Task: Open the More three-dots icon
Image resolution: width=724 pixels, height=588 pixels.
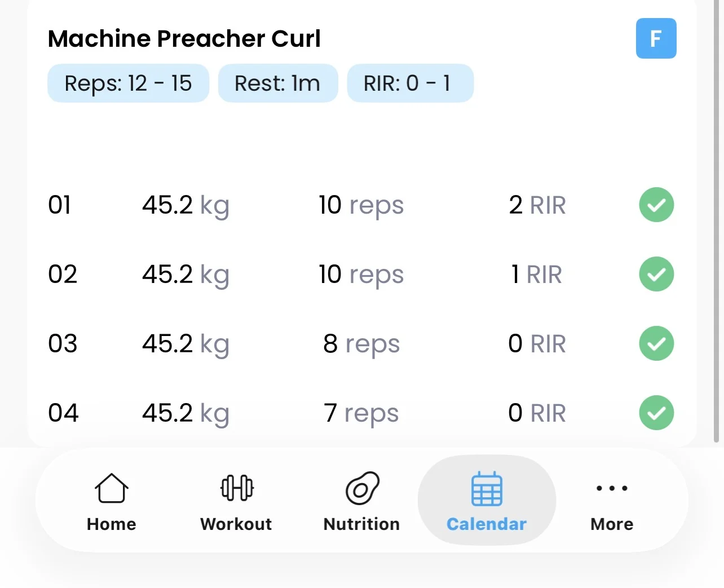Action: pos(612,488)
